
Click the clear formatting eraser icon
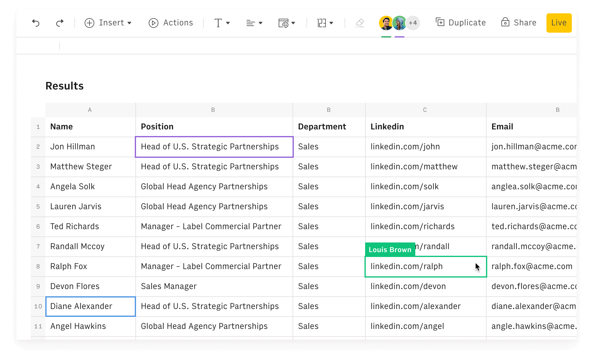[x=359, y=23]
